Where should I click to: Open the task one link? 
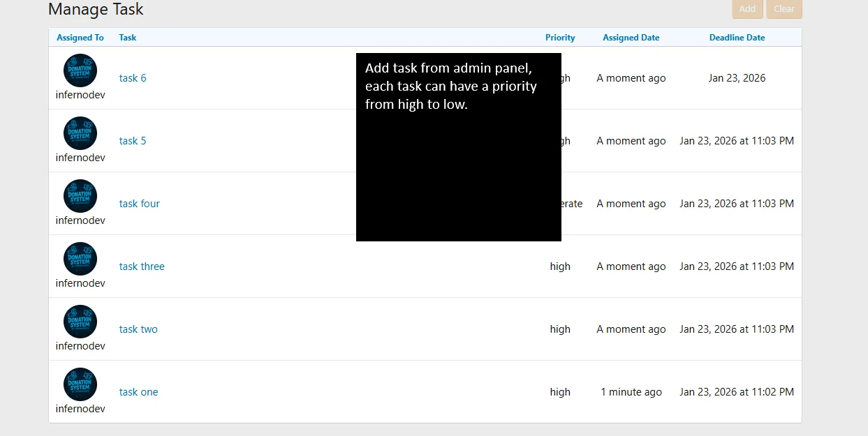click(138, 392)
